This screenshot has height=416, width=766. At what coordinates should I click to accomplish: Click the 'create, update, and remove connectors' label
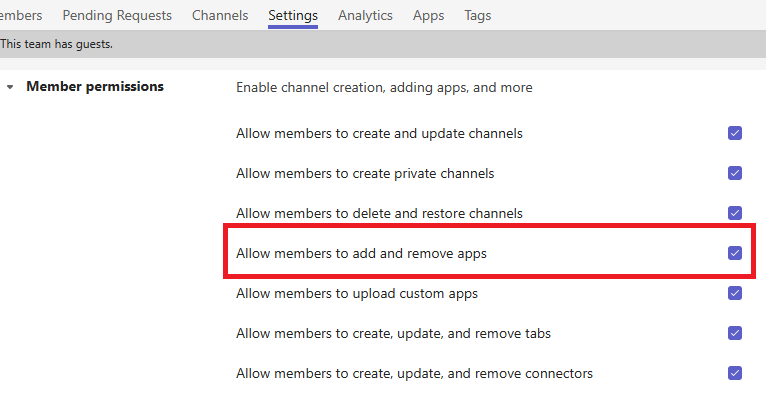pyautogui.click(x=414, y=374)
